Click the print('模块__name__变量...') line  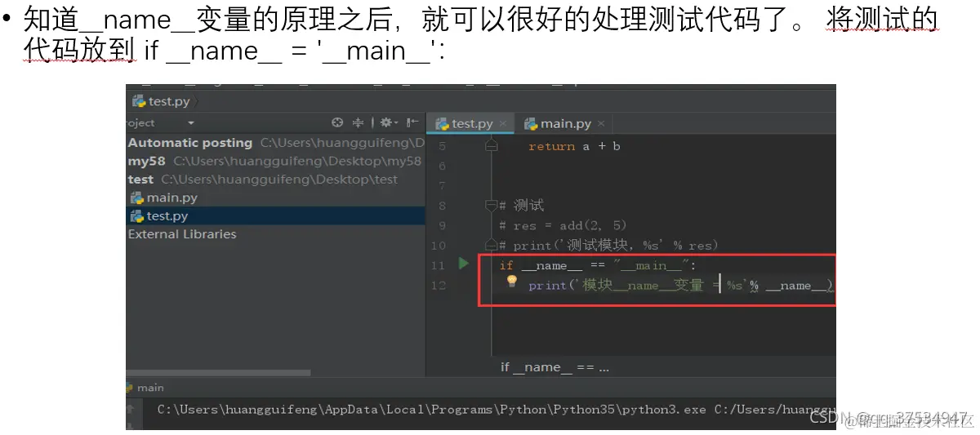pyautogui.click(x=681, y=285)
